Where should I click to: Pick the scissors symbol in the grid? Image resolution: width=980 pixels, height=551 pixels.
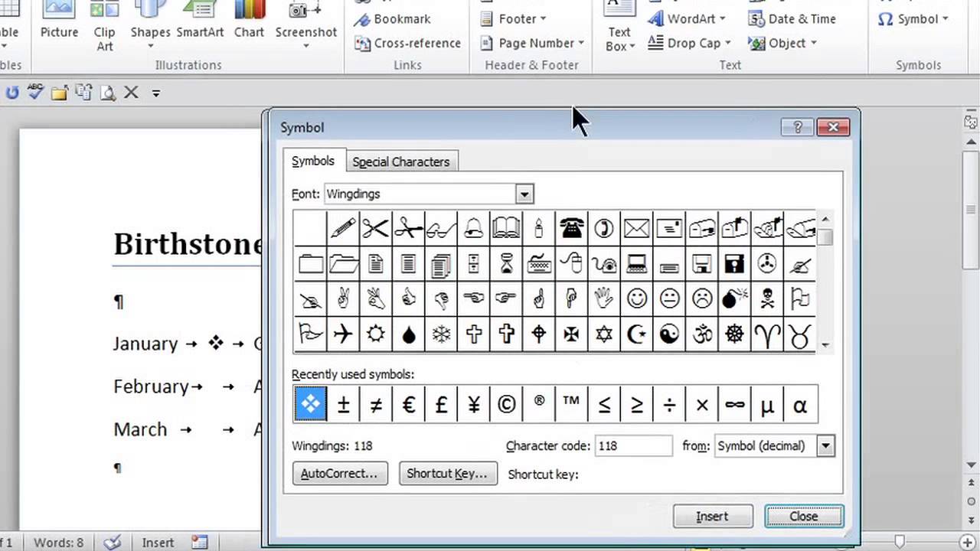click(376, 228)
